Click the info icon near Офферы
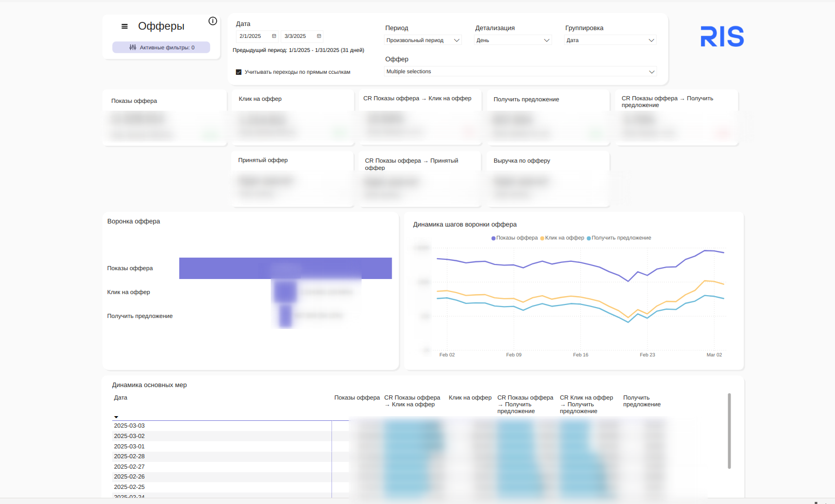835x504 pixels. [x=213, y=21]
